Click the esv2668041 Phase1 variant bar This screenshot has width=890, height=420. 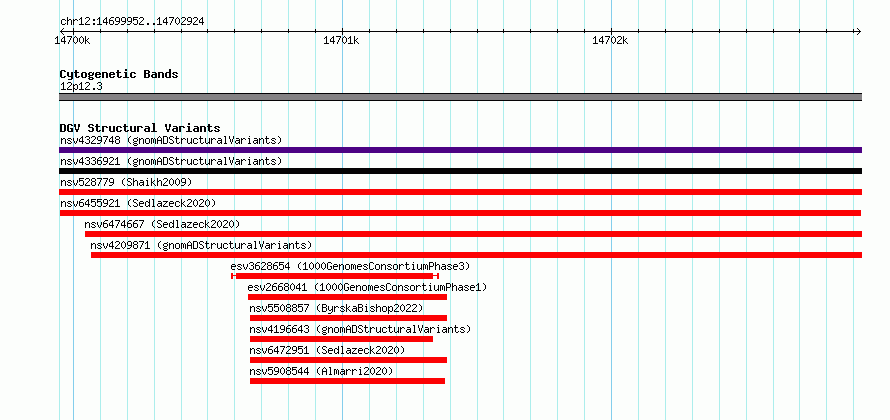pos(347,297)
